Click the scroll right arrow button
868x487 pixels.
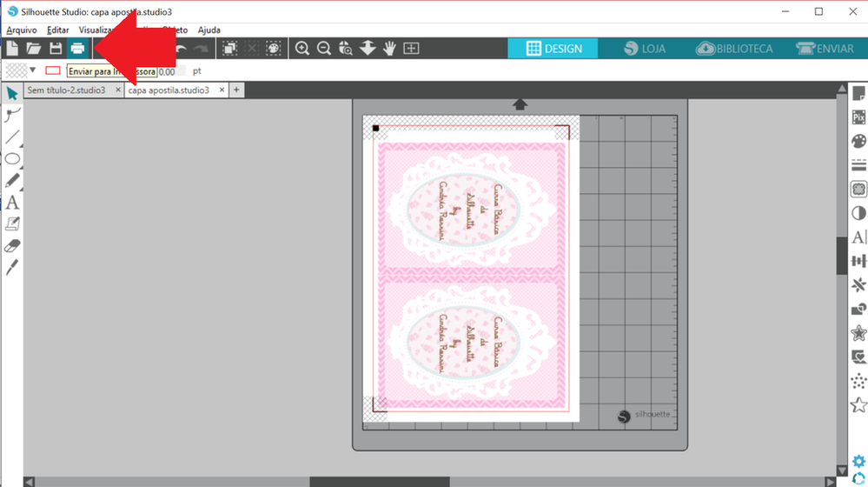tap(829, 482)
